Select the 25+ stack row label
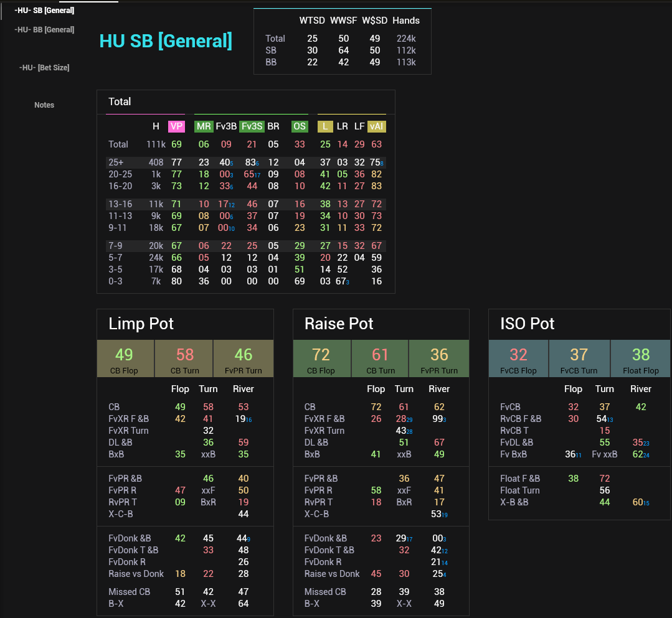Screen dimensions: 672x618 [116, 162]
